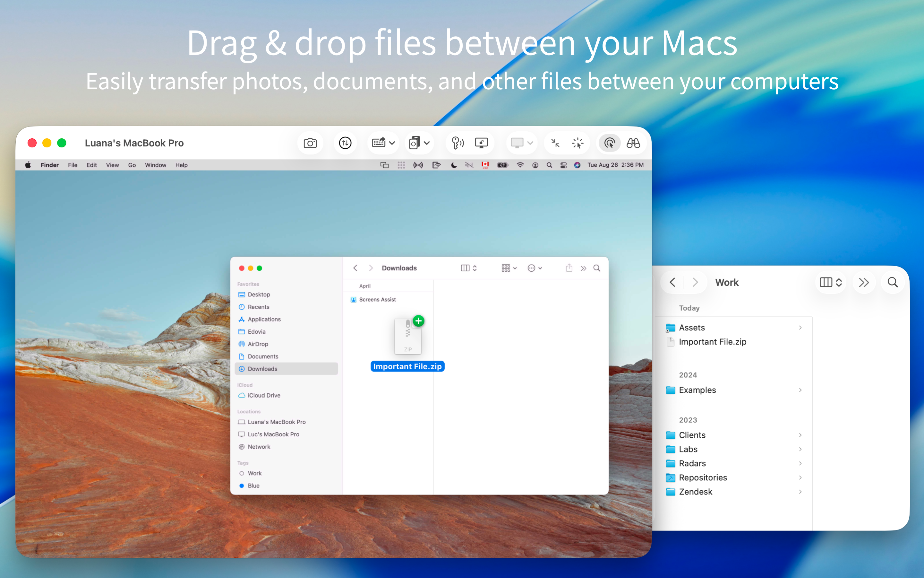Change view mode in Downloads window
Screen dimensions: 924x578
pos(469,268)
